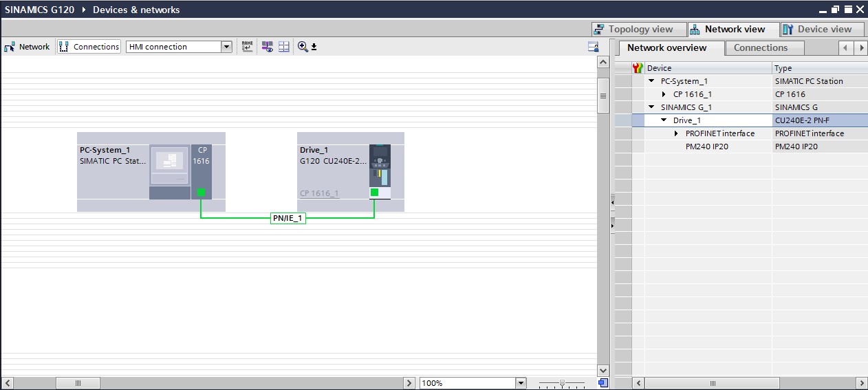The image size is (868, 390).
Task: Open the 100% zoom level dropdown
Action: coord(521,383)
